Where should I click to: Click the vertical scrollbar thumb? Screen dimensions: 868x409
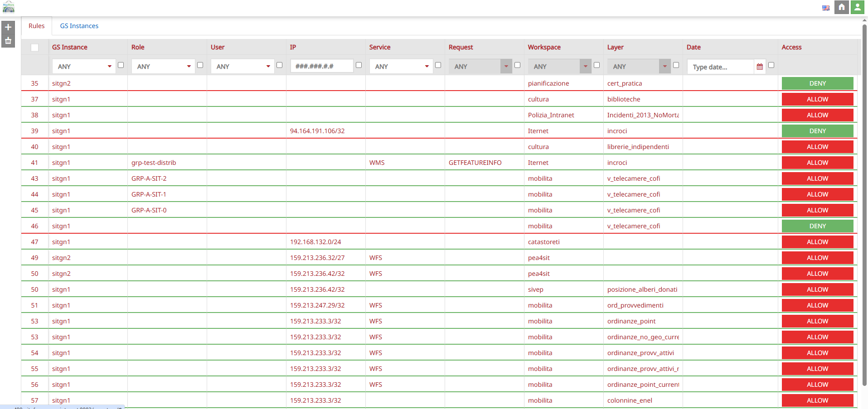[864, 204]
